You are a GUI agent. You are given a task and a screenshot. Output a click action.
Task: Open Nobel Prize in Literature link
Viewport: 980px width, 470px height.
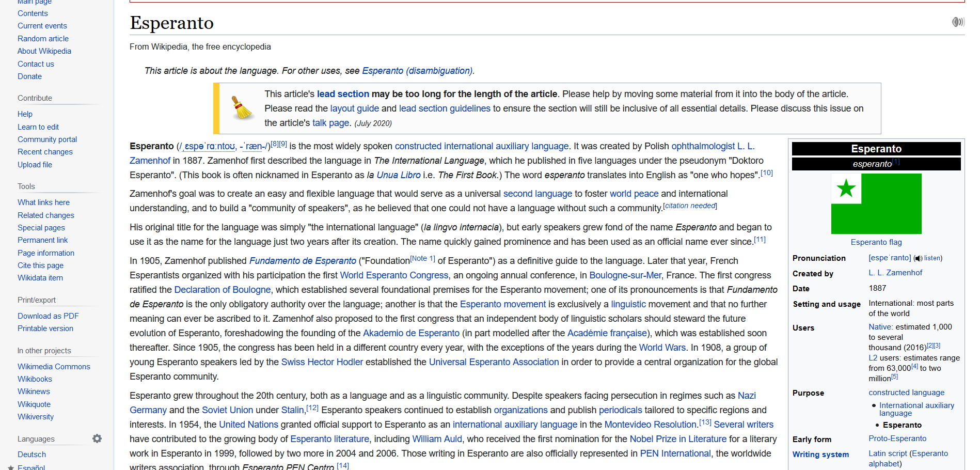678,439
